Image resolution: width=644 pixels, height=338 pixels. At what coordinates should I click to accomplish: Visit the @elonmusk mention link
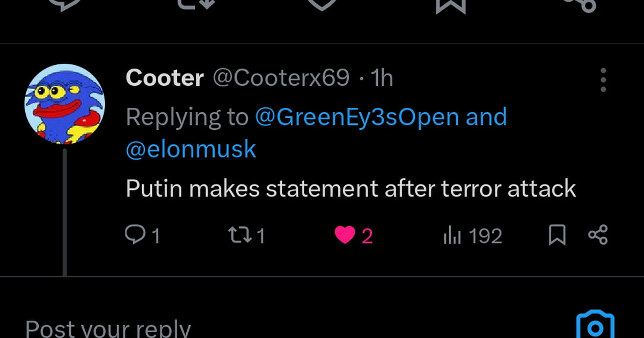[191, 150]
